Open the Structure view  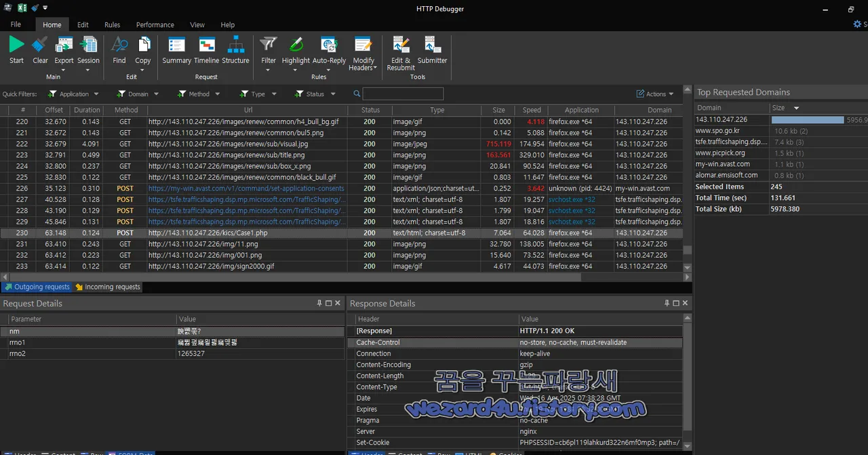[235, 51]
